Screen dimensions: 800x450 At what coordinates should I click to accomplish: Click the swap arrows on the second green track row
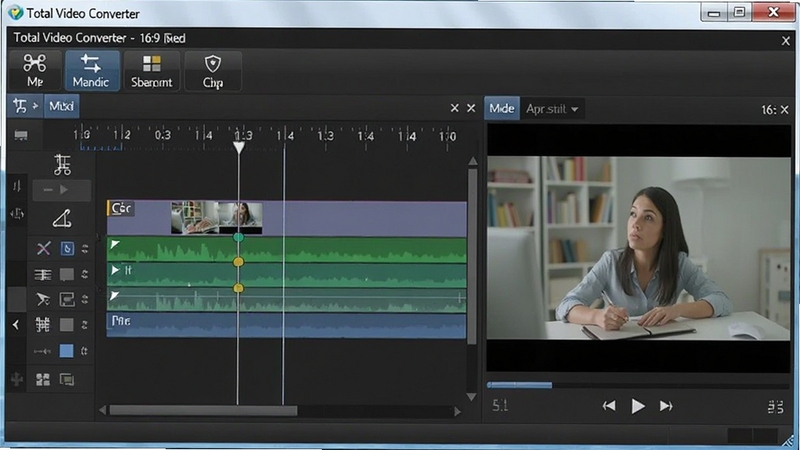85,274
